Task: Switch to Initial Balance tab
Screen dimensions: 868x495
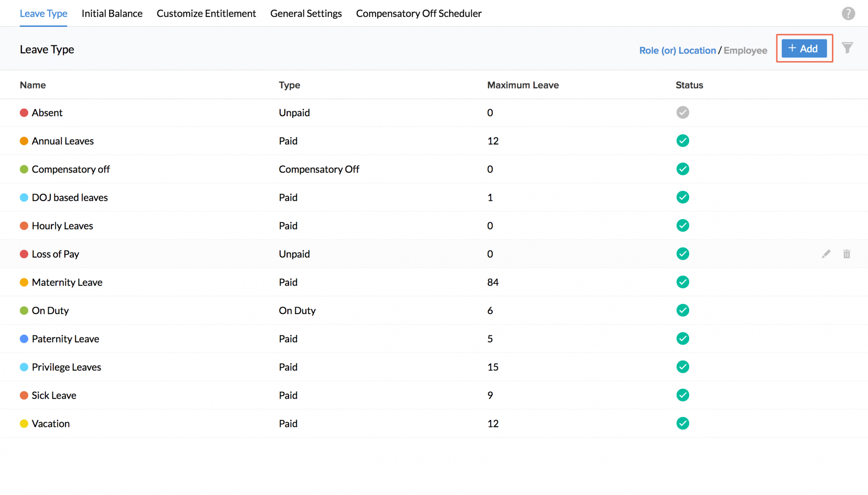Action: click(112, 13)
